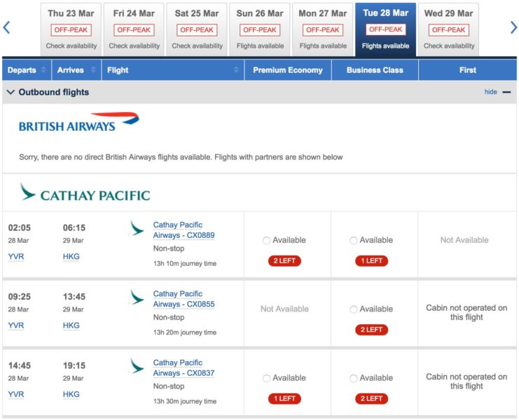Sort flights by Departs column
The height and width of the screenshot is (420, 519).
pyautogui.click(x=27, y=70)
